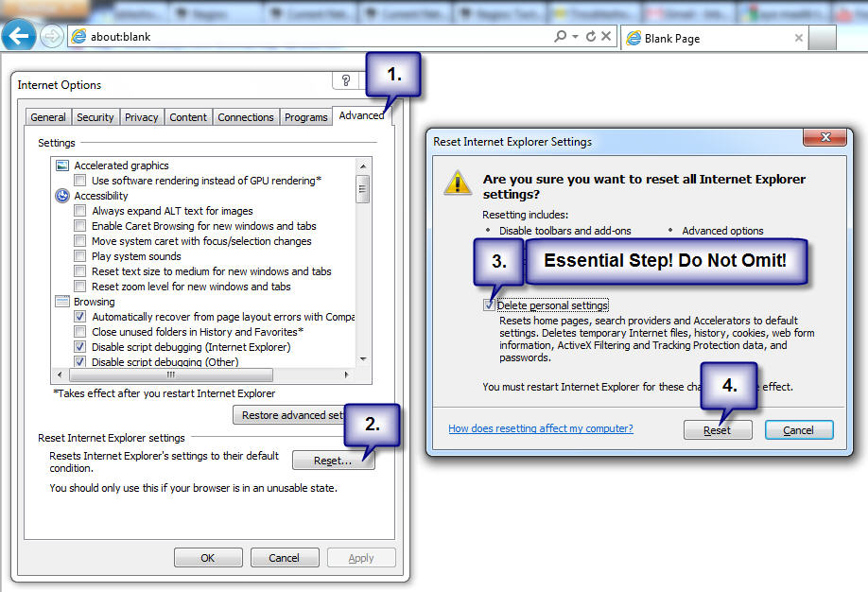Click the Refresh icon in address bar

click(591, 36)
